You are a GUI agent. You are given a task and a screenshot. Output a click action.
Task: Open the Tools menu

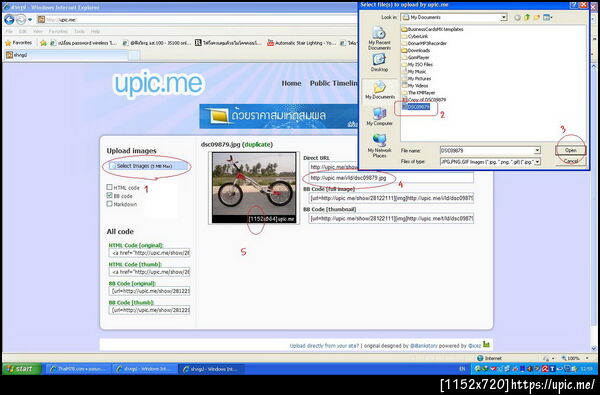(x=79, y=31)
